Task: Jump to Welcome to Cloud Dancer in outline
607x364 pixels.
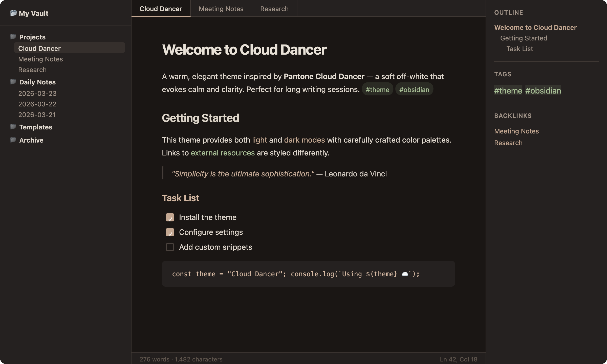Action: point(535,28)
